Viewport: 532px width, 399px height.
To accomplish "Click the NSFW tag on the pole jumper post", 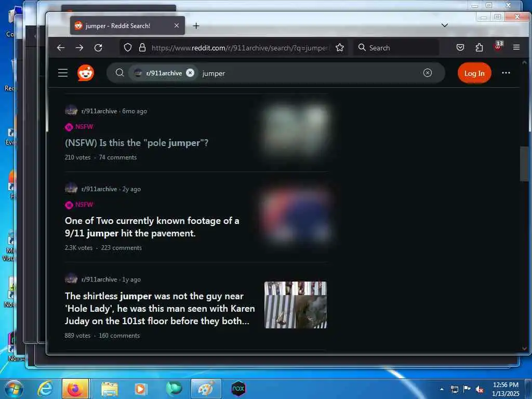I will (x=79, y=127).
